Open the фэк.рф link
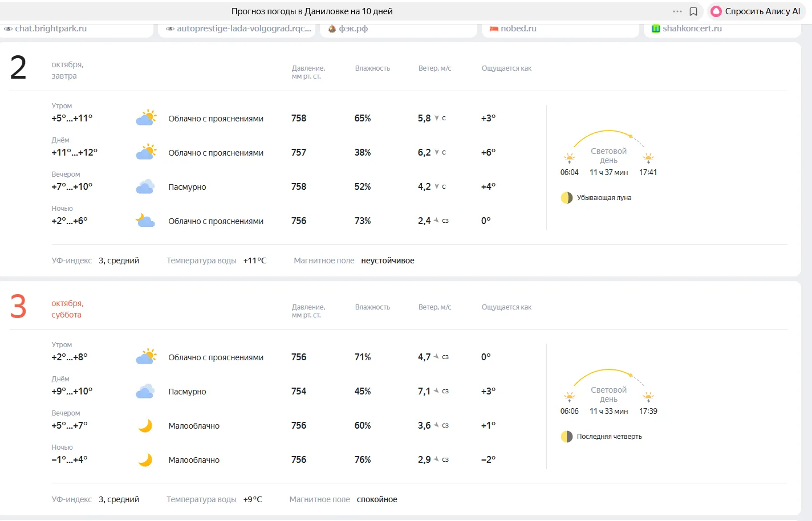The image size is (812, 521). point(354,29)
